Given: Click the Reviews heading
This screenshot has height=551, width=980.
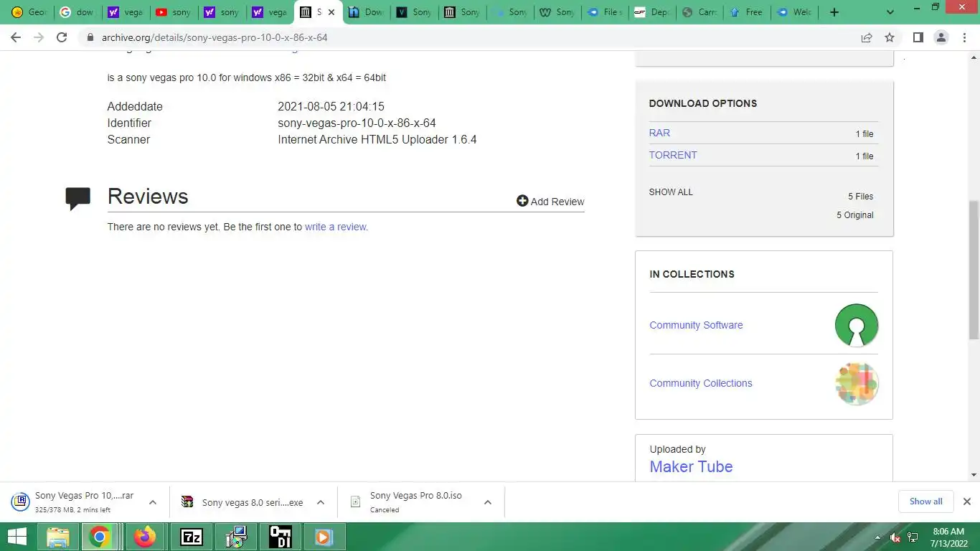Looking at the screenshot, I should (x=148, y=197).
